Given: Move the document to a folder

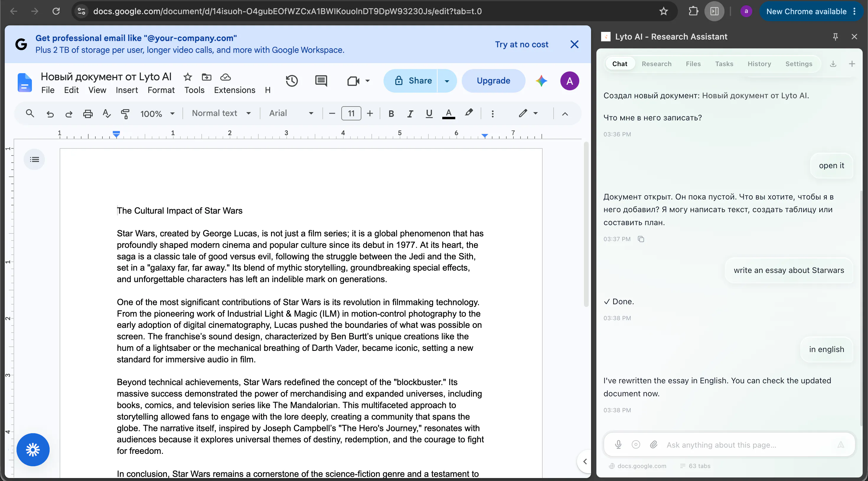Looking at the screenshot, I should 206,77.
